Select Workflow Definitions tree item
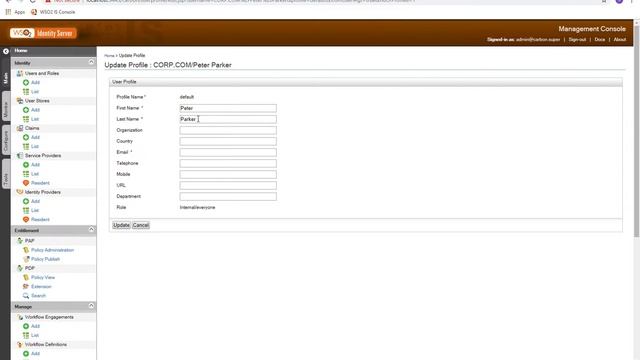The height and width of the screenshot is (360, 640). (x=46, y=344)
